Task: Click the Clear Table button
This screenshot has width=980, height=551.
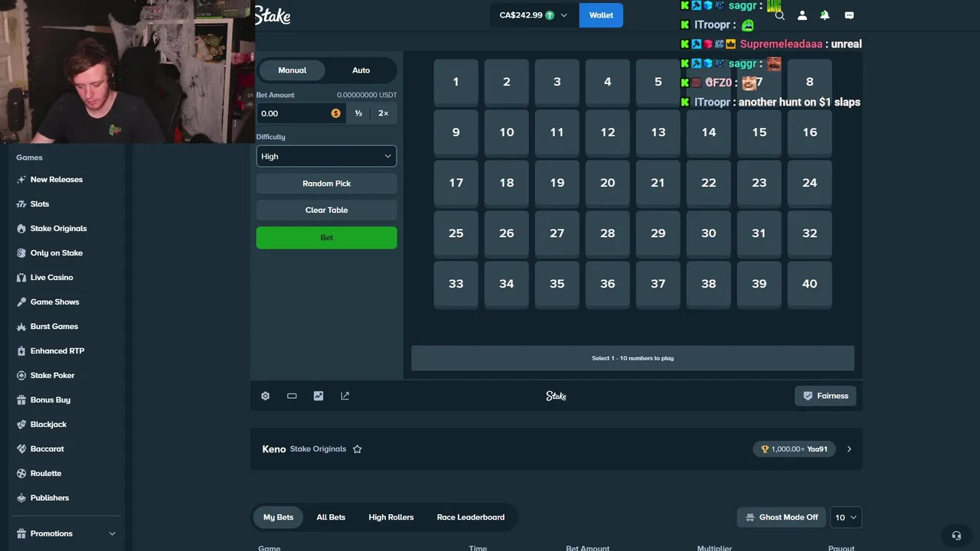Action: click(x=327, y=210)
